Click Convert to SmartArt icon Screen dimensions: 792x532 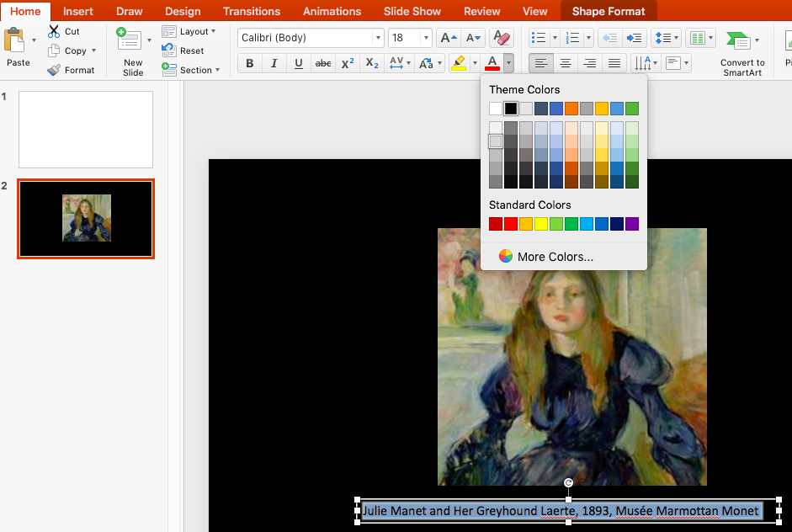tap(738, 41)
